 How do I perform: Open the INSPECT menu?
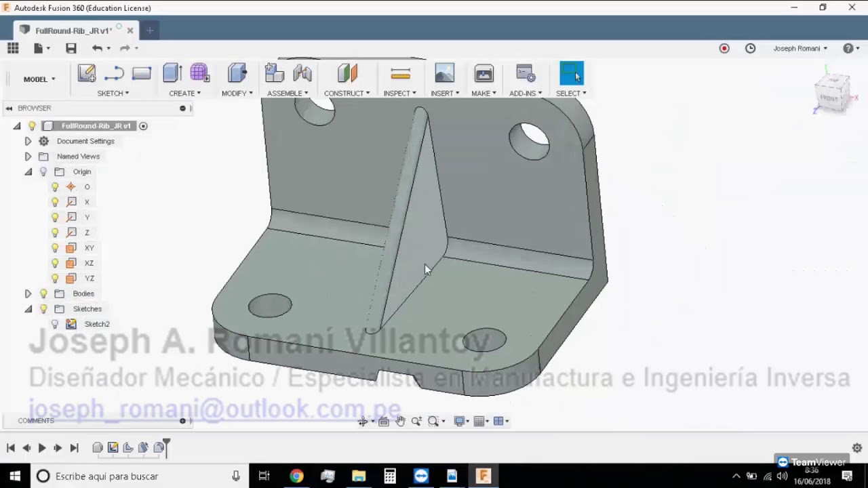tap(400, 94)
